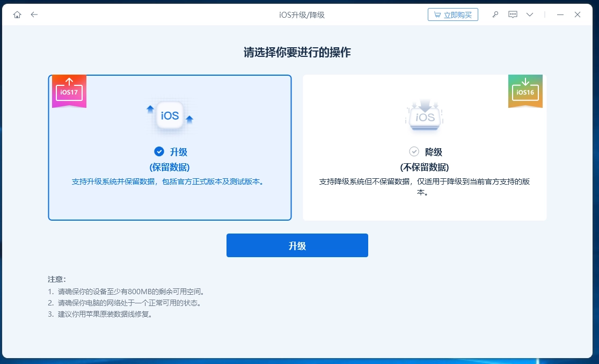Click the (保留数据) label
This screenshot has height=364, width=599.
coord(170,168)
